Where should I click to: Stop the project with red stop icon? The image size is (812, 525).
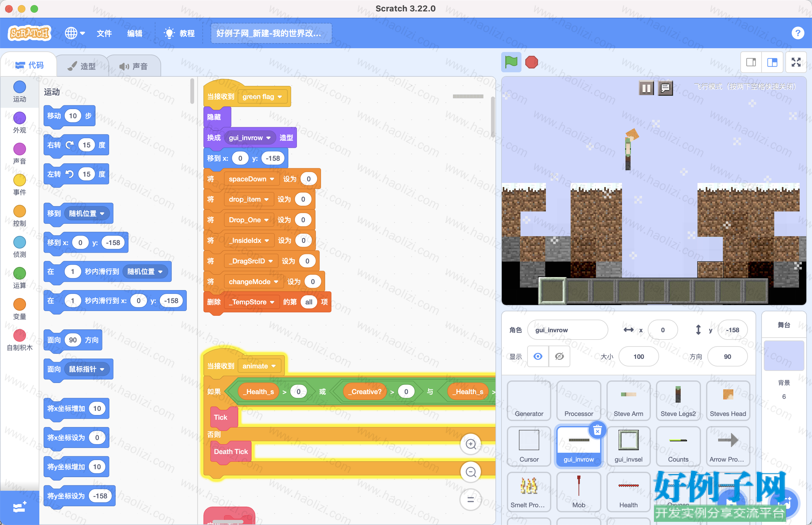(531, 62)
